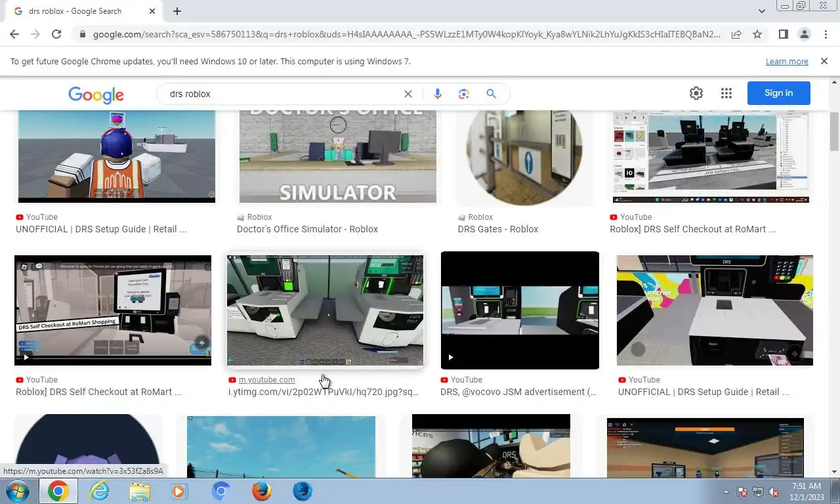The image size is (840, 504).
Task: Open the tab search dropdown arrow
Action: [x=762, y=11]
